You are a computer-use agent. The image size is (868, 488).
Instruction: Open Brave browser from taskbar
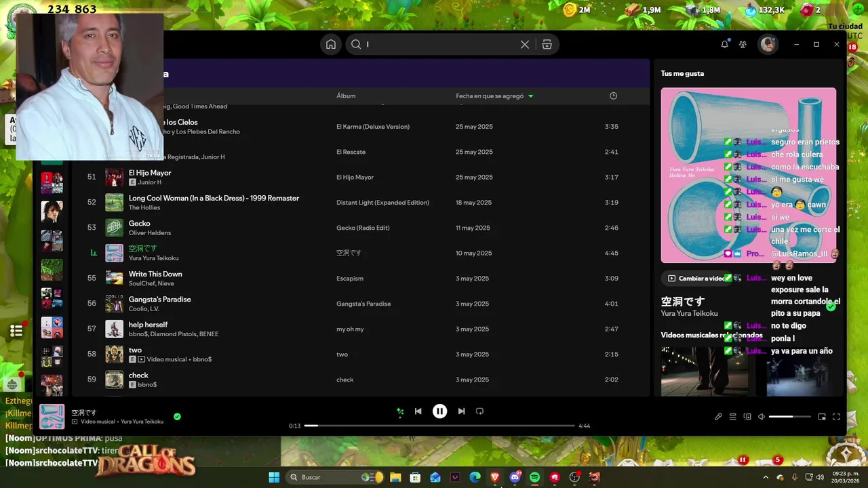(x=495, y=477)
